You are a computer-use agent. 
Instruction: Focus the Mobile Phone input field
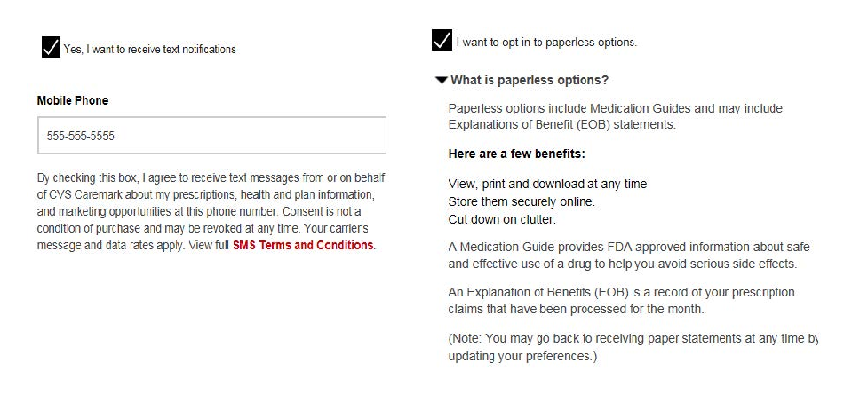coord(211,136)
